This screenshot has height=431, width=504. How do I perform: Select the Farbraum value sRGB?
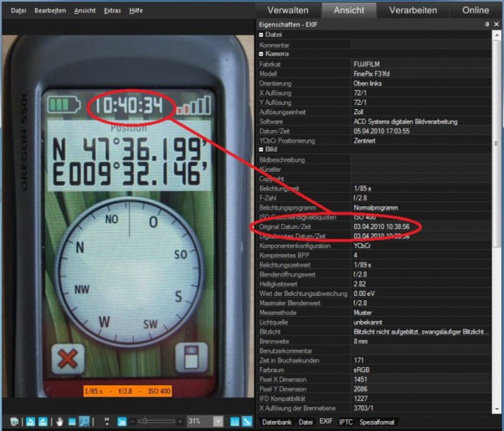click(361, 370)
